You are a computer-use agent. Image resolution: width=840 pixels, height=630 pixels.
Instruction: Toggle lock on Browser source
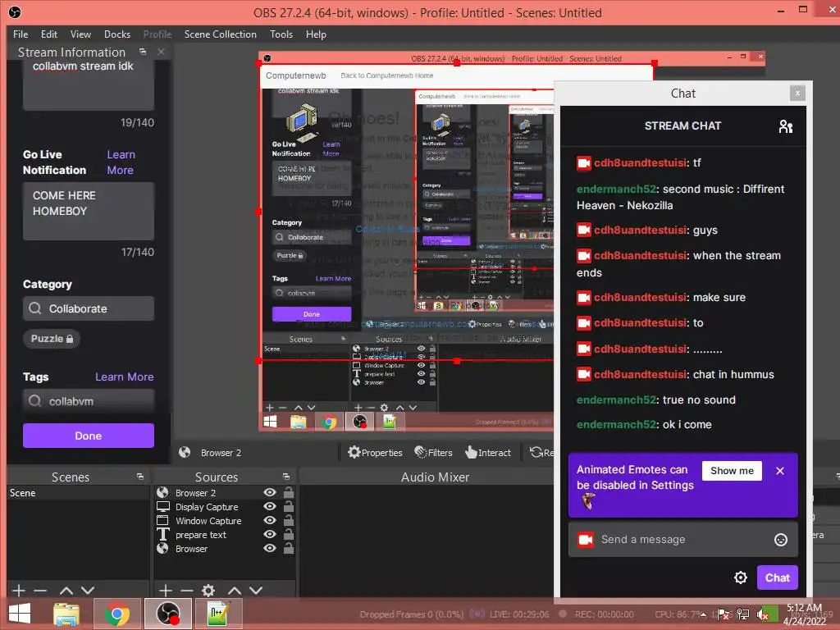click(288, 547)
